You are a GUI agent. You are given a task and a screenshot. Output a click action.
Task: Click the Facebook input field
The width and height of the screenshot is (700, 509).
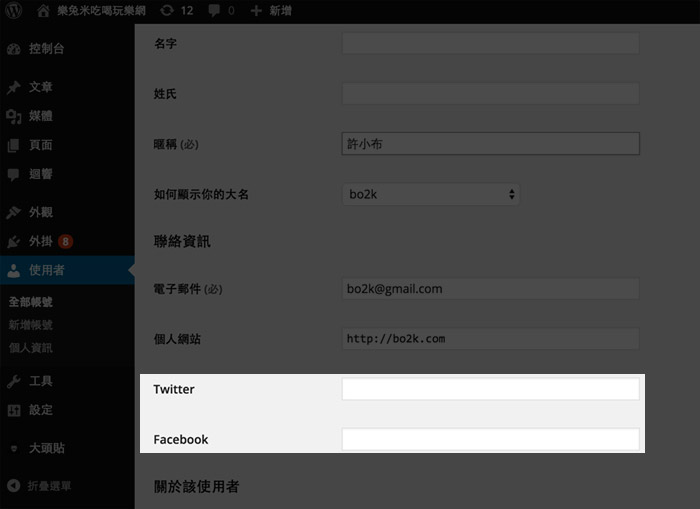491,439
